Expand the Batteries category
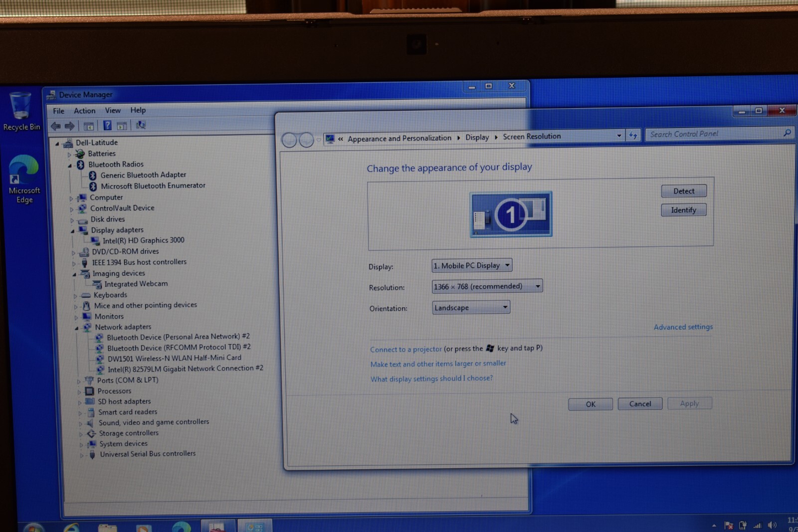Screen dimensions: 798x532 coord(69,155)
